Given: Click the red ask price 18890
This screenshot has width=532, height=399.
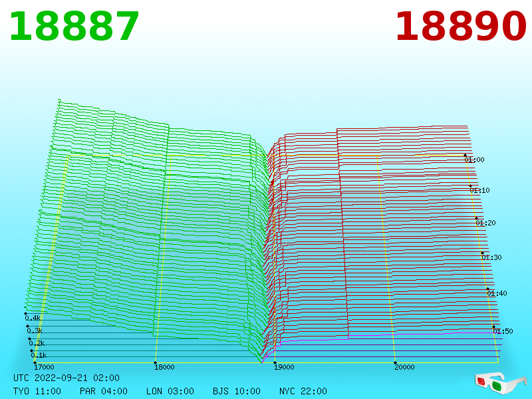Looking at the screenshot, I should pos(461,27).
